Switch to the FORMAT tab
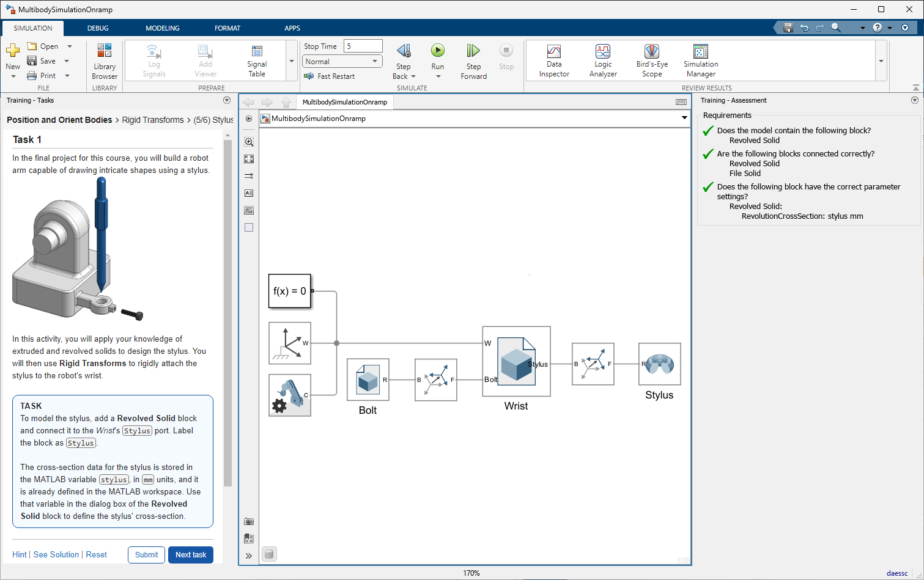 (x=227, y=28)
